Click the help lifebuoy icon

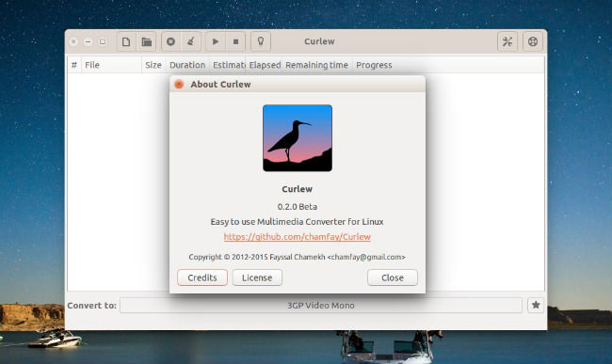[x=533, y=41]
